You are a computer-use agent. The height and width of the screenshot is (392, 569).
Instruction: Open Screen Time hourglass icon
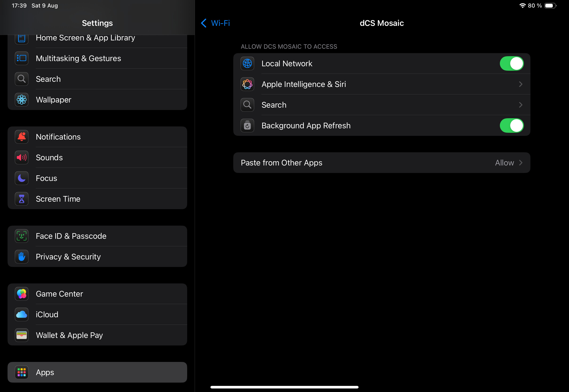click(22, 199)
